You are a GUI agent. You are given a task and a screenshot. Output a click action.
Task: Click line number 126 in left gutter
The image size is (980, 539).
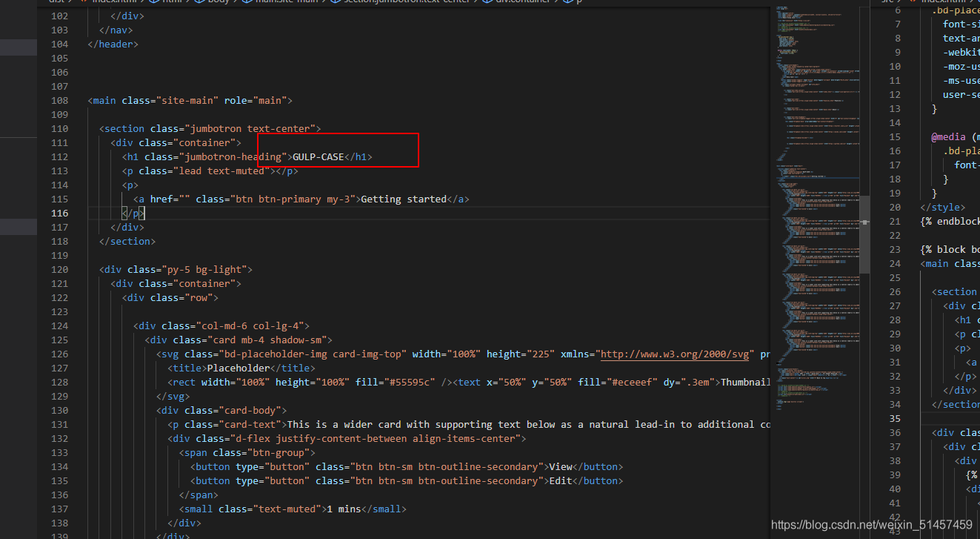point(59,354)
